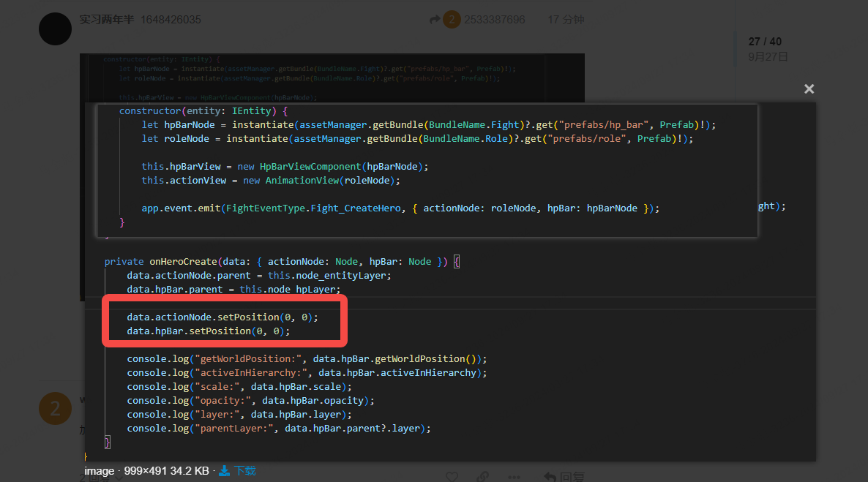Open the orange avatar numbered 2 below

tap(55, 408)
